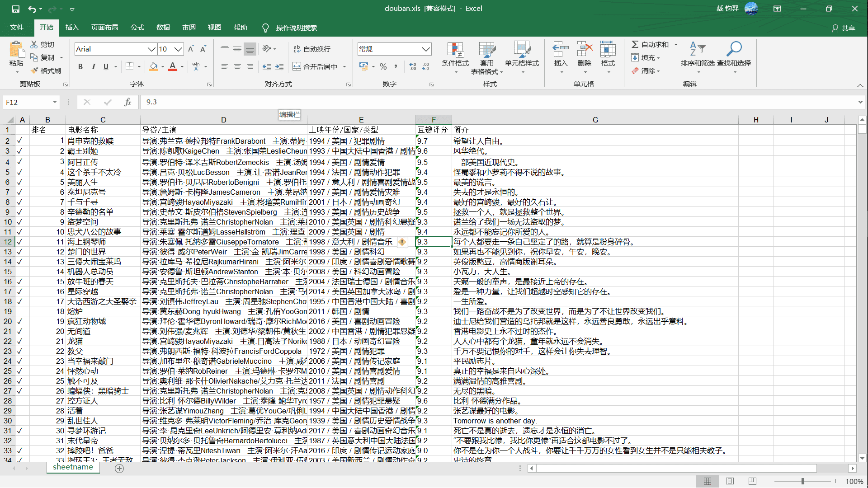Open the 数据 ribbon tab

coord(163,28)
